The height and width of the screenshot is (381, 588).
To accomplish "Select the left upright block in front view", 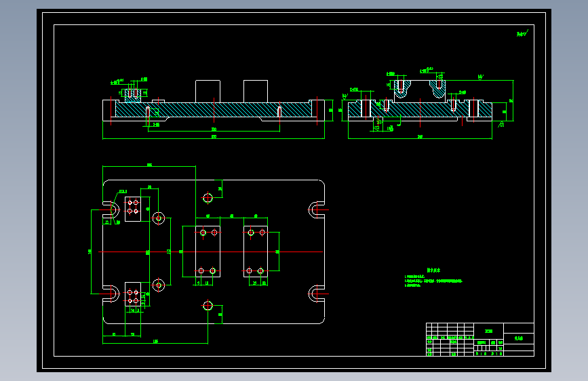I will click(x=208, y=91).
